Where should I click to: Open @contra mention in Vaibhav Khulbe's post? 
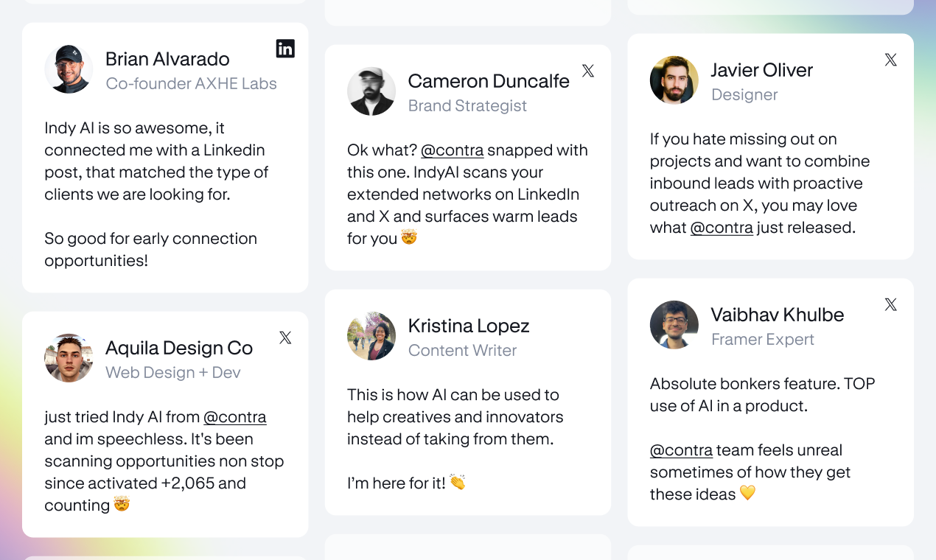tap(682, 450)
